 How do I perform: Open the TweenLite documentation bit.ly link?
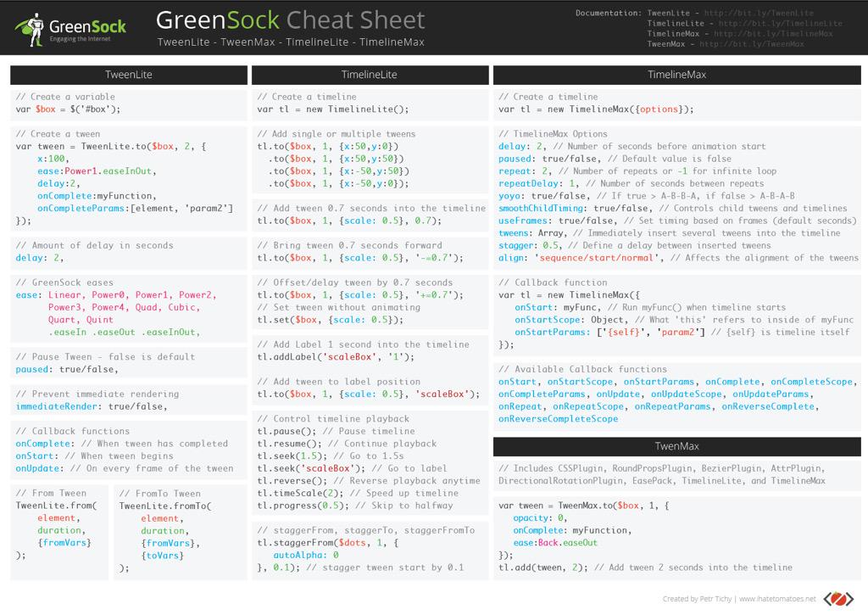[759, 13]
